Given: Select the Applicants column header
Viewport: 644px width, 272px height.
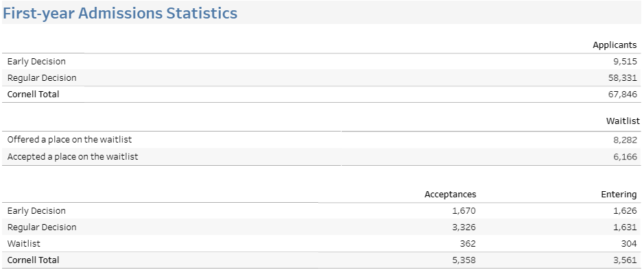Looking at the screenshot, I should (615, 45).
